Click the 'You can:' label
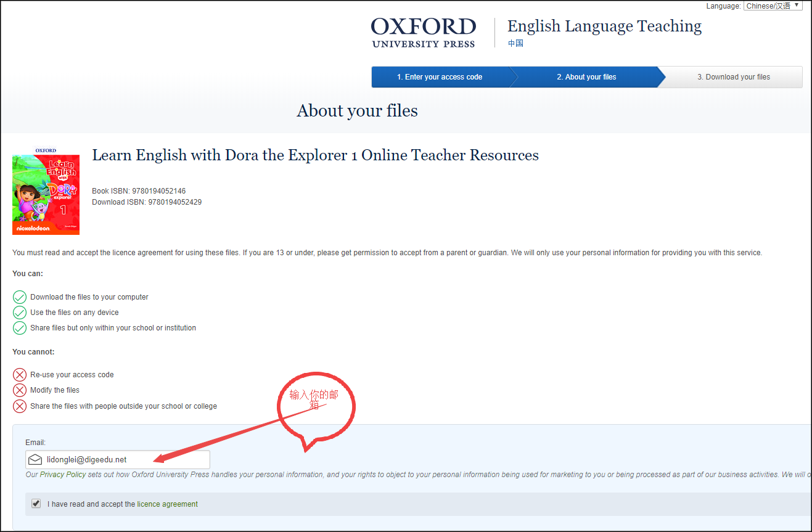Screen dimensions: 812x532 [28, 274]
